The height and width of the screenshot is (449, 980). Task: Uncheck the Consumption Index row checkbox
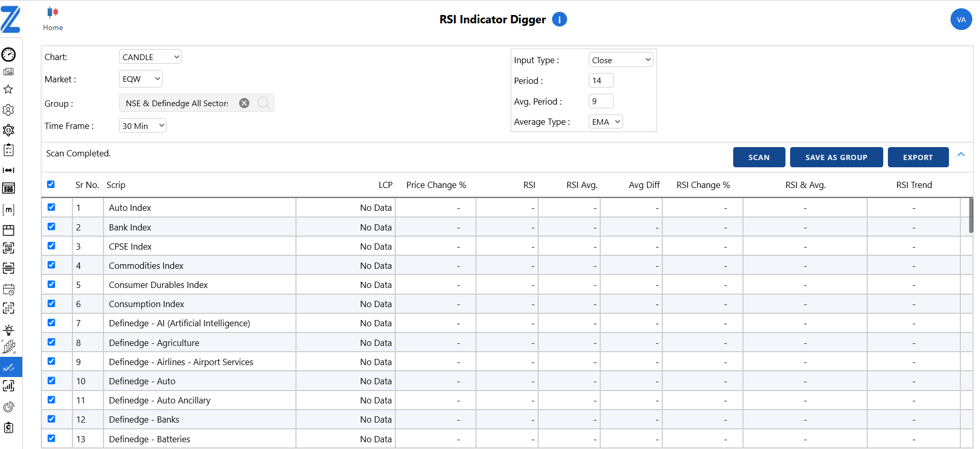pos(51,303)
